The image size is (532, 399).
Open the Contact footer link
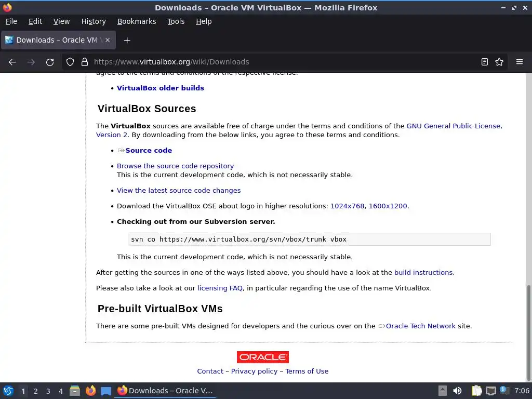point(210,371)
